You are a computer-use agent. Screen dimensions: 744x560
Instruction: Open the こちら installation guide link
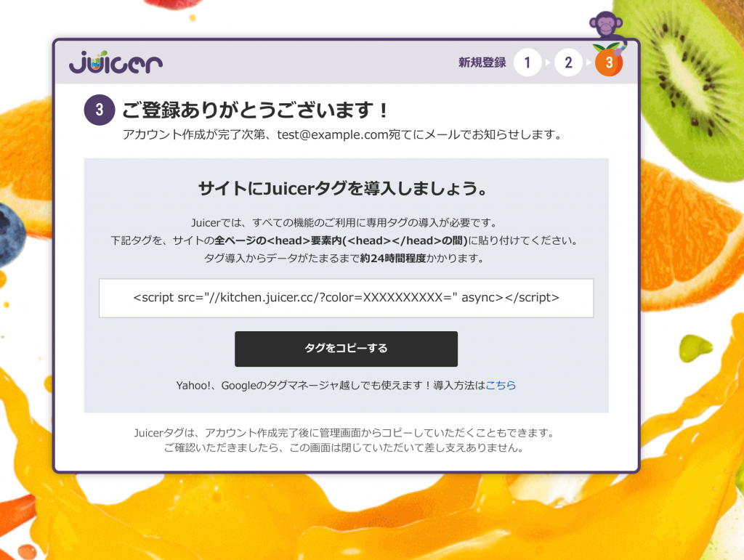(500, 386)
